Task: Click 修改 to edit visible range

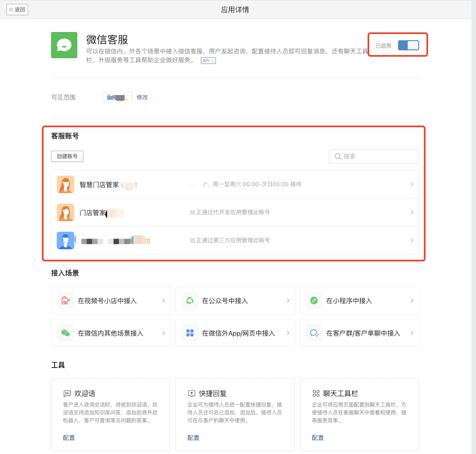Action: 142,97
